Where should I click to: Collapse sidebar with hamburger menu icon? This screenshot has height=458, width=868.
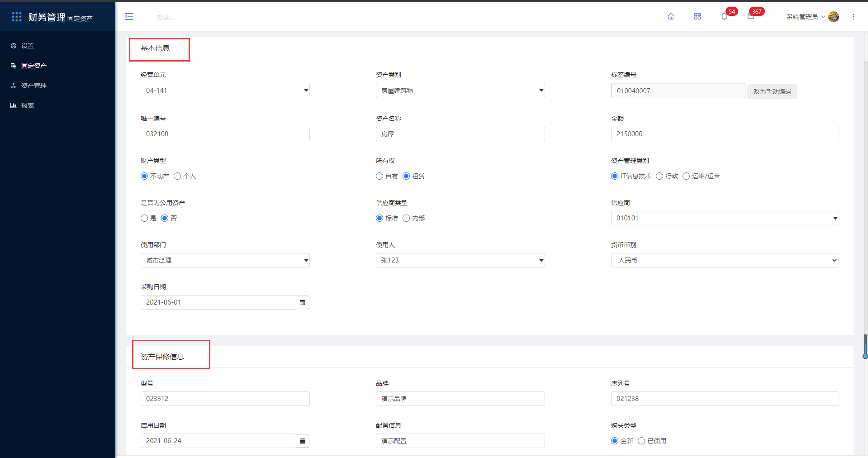click(129, 17)
